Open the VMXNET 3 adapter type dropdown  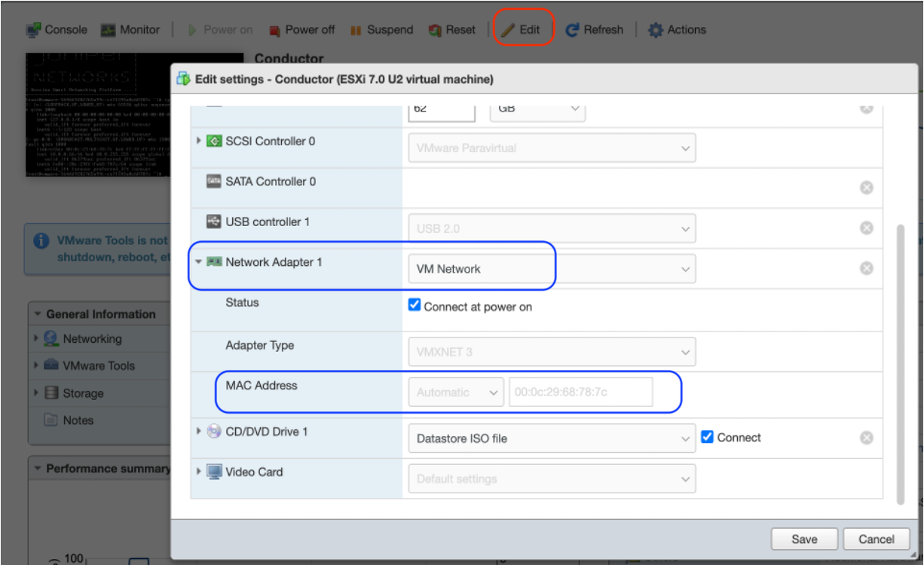(x=552, y=352)
